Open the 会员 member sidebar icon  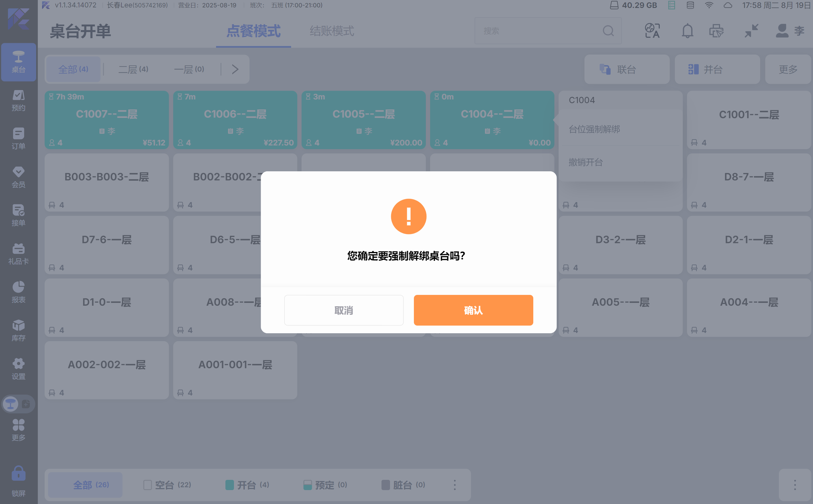(x=18, y=177)
